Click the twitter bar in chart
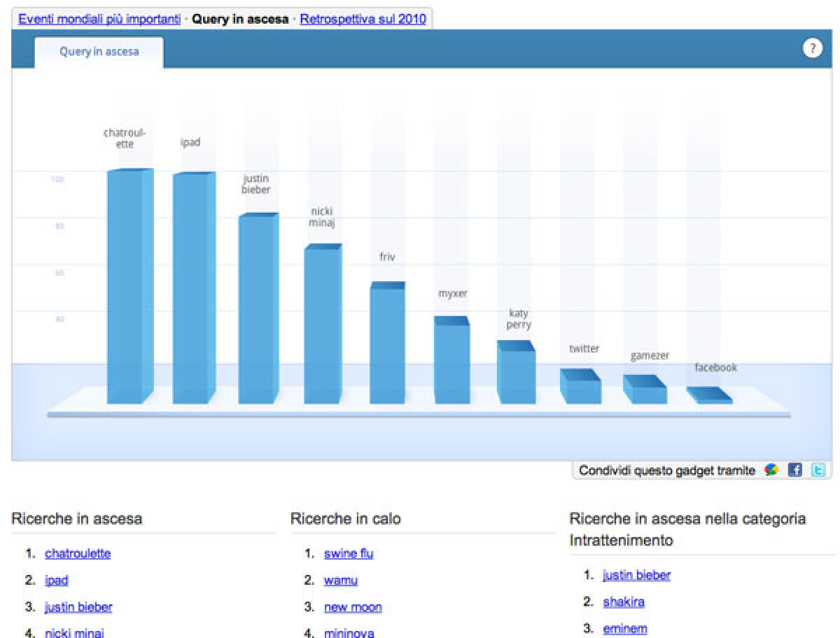 [x=580, y=386]
